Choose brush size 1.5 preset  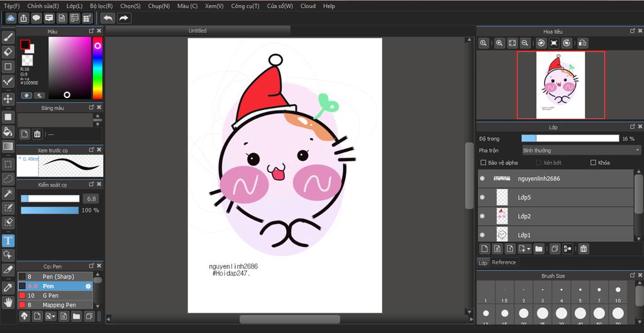[x=505, y=293]
